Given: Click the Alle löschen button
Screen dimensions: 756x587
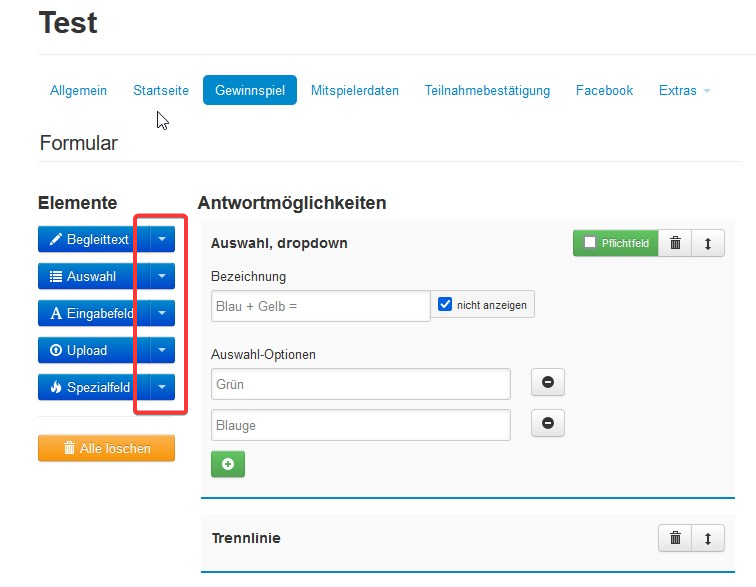Looking at the screenshot, I should (106, 449).
